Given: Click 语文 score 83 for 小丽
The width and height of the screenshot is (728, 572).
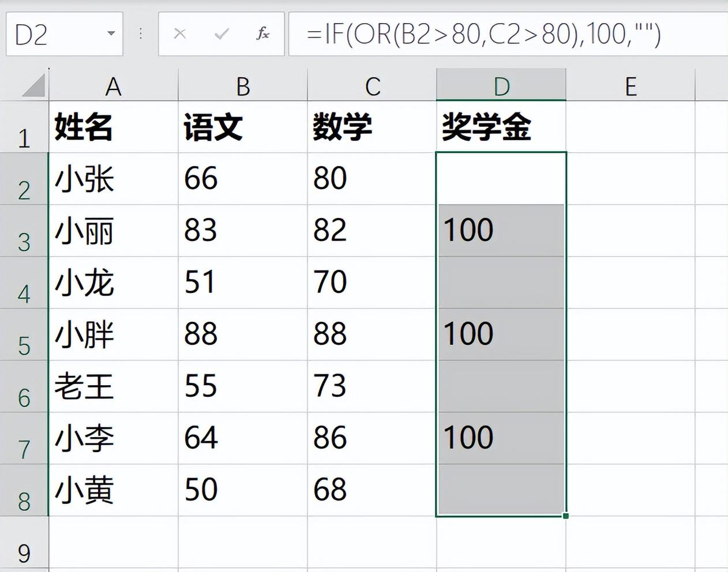Looking at the screenshot, I should [243, 231].
